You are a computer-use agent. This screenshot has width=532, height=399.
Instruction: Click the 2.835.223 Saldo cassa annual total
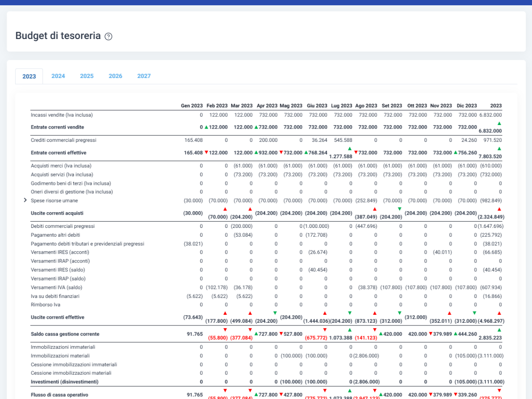(490, 337)
